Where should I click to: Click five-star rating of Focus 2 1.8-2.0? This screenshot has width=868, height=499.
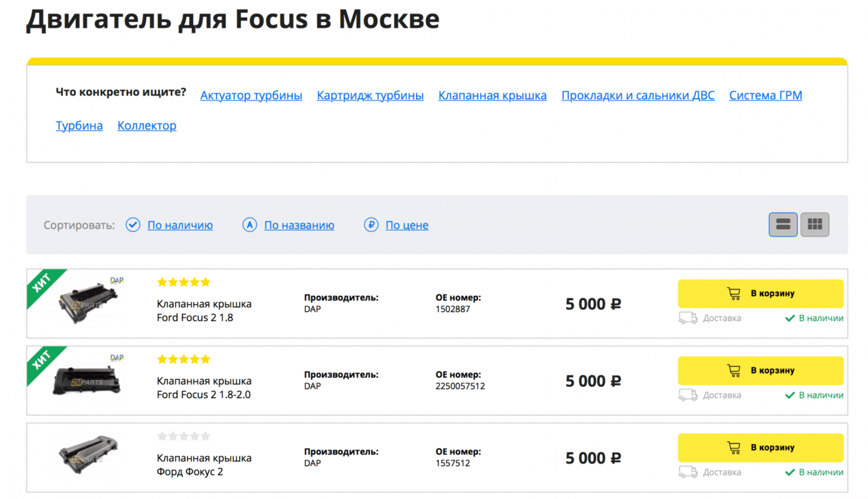[x=184, y=359]
